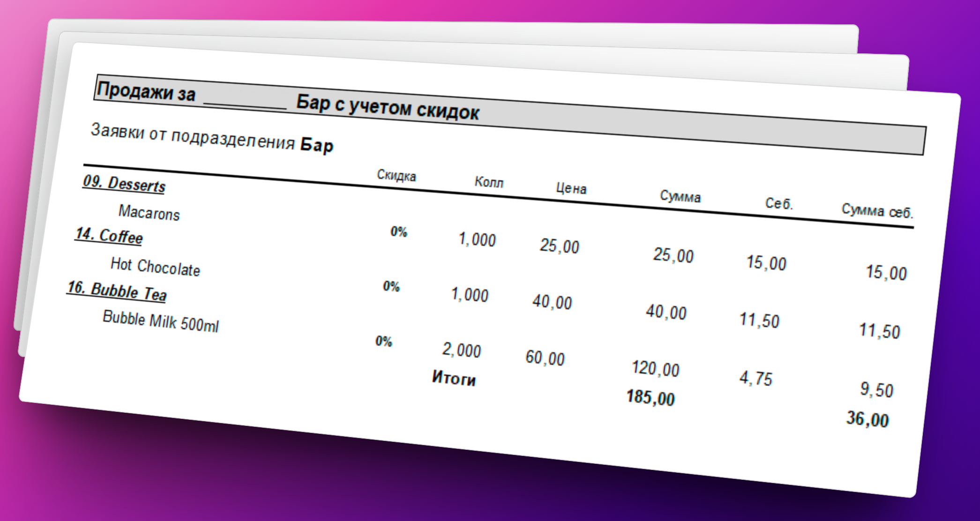
Task: Click the '14. Coffee' category link
Action: coord(109,236)
